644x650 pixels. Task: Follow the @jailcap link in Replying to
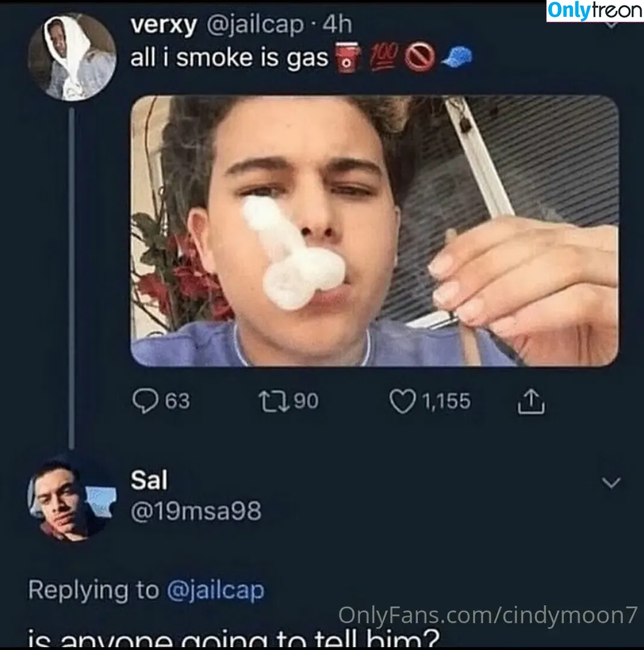(215, 590)
